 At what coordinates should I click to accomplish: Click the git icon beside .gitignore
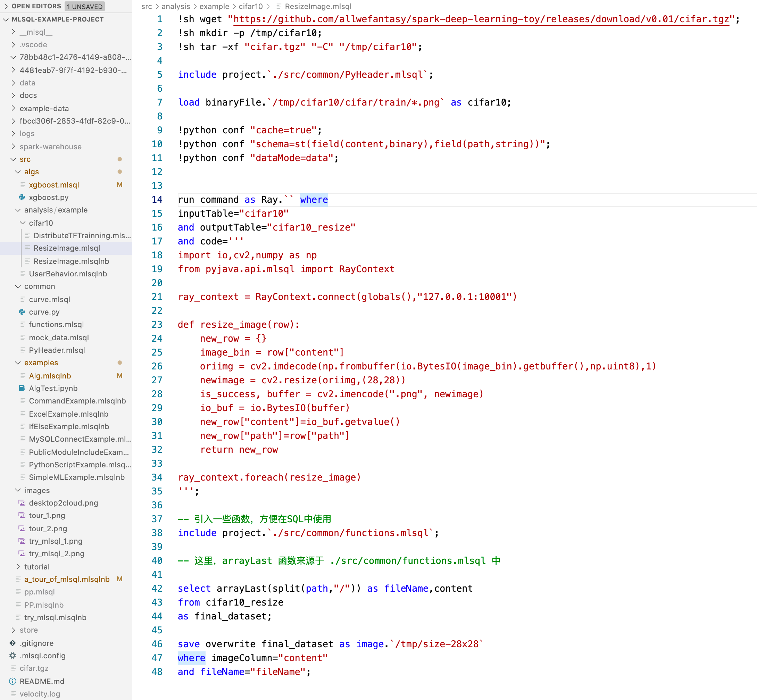click(x=13, y=643)
